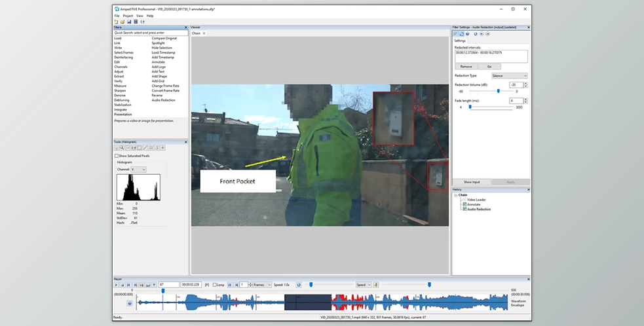Choose the Add Timestamp filter
The height and width of the screenshot is (326, 644).
coord(163,58)
